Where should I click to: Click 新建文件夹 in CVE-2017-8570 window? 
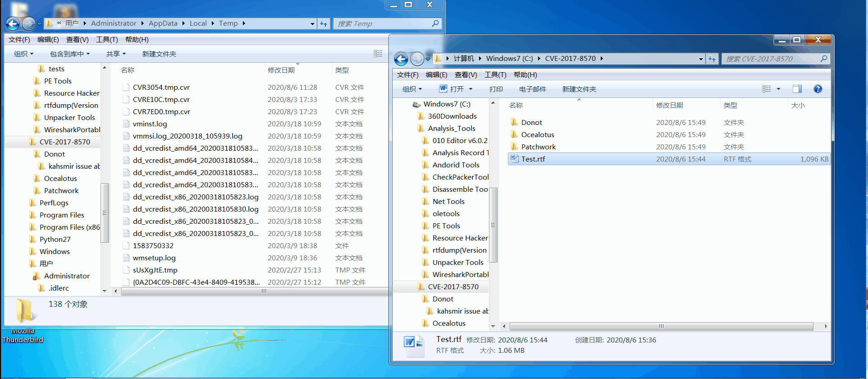pos(579,89)
